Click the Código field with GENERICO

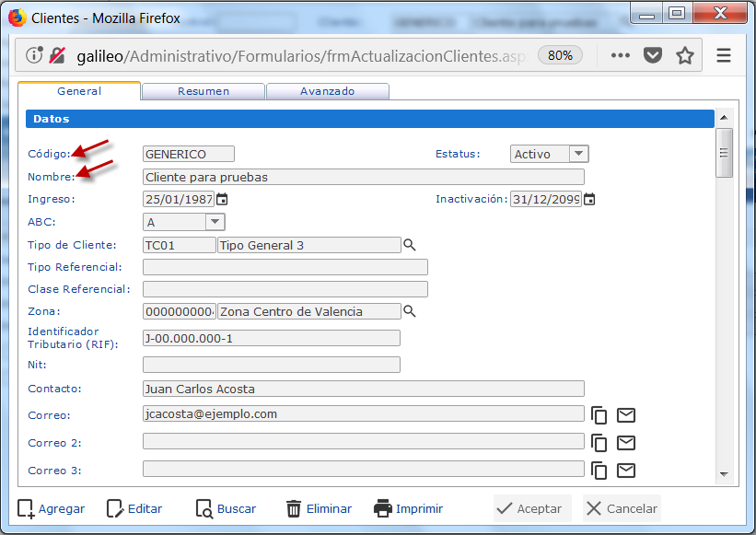[189, 154]
